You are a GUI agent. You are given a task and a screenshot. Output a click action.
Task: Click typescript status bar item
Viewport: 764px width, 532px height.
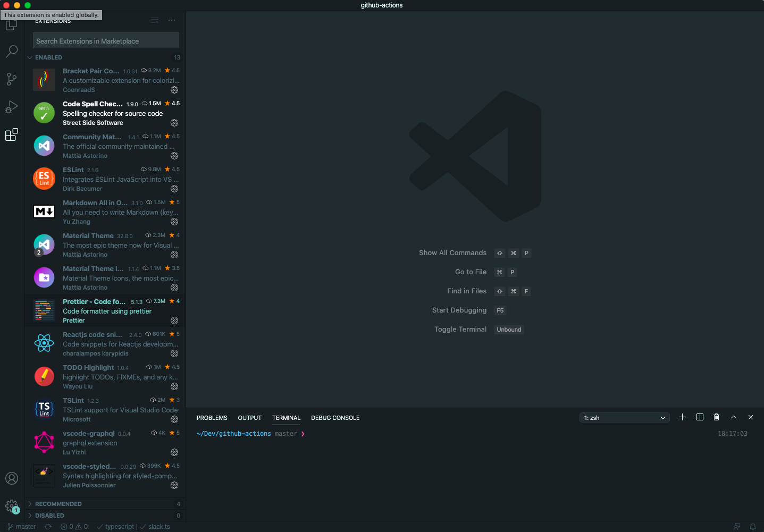(x=115, y=527)
